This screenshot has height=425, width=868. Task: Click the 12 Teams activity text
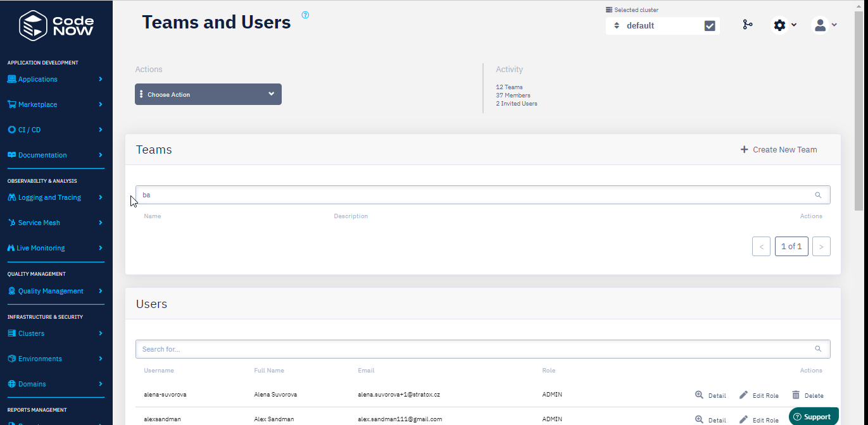pos(510,87)
